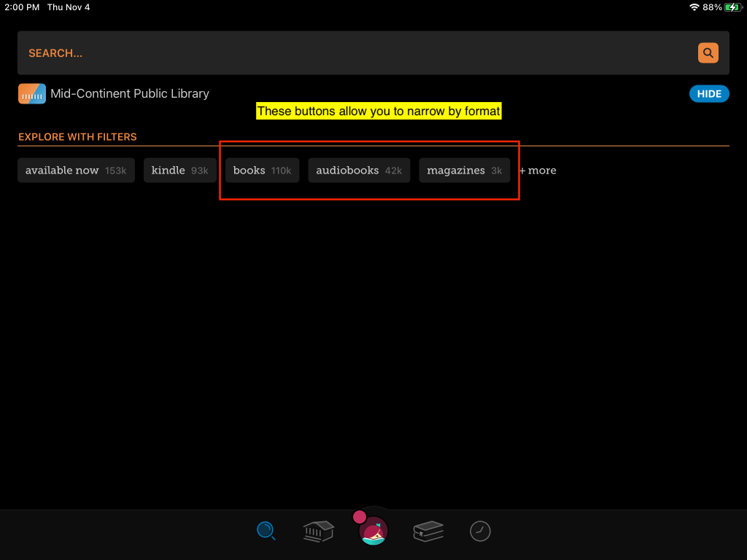Tap the Wi-Fi status icon
The image size is (747, 560).
694,7
